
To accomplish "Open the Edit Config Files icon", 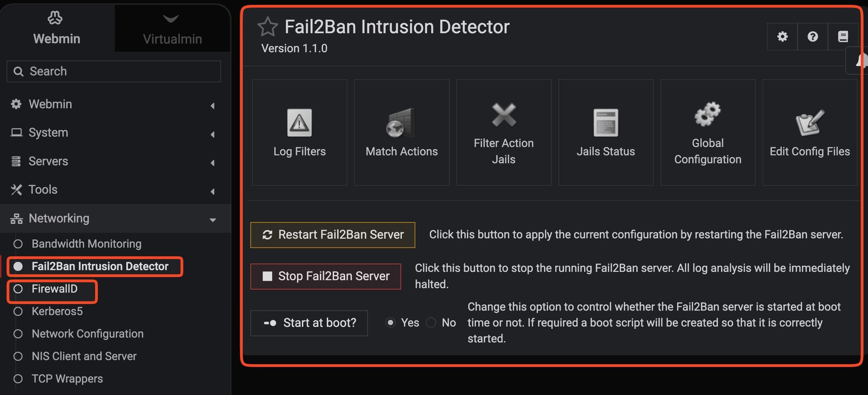I will 810,123.
